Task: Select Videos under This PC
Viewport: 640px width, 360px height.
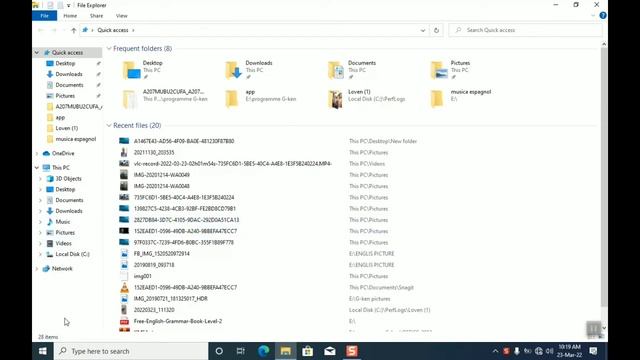Action: tap(63, 243)
